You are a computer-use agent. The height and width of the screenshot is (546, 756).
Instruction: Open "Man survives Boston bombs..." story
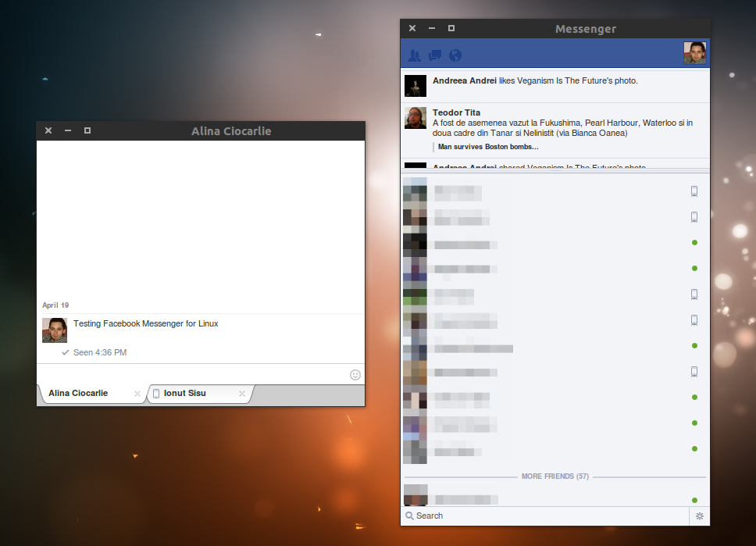click(x=487, y=146)
